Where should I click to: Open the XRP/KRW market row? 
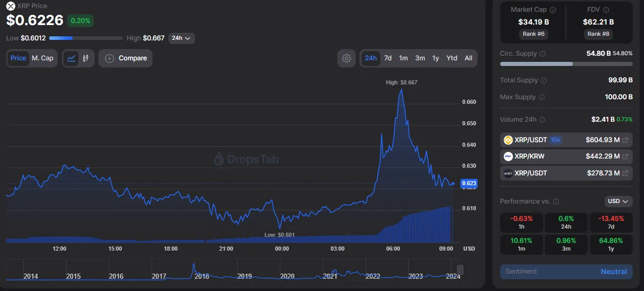(566, 156)
